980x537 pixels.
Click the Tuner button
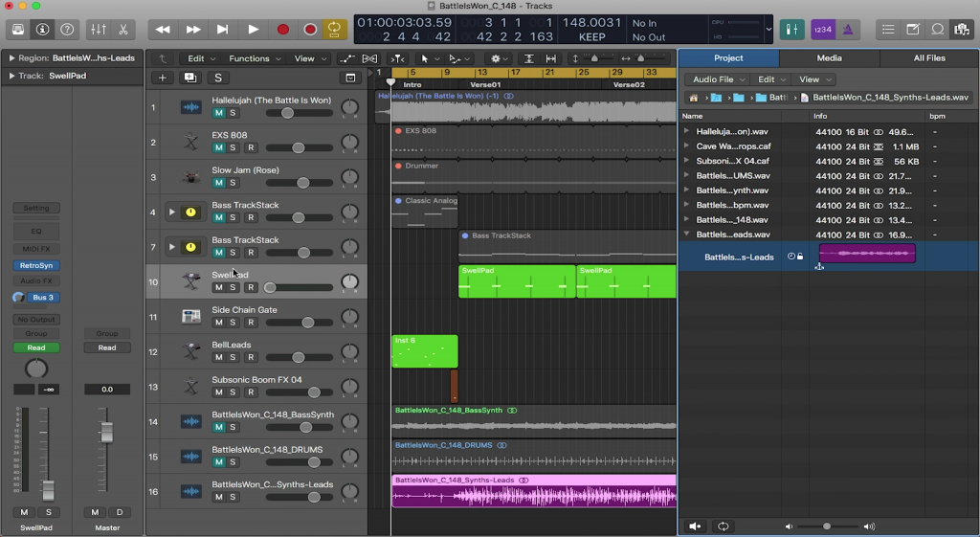791,30
